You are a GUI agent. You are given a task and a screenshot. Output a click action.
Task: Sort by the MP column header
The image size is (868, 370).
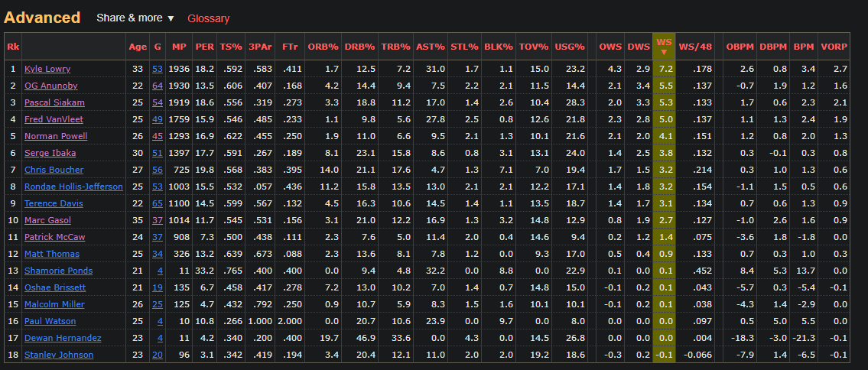tap(179, 47)
